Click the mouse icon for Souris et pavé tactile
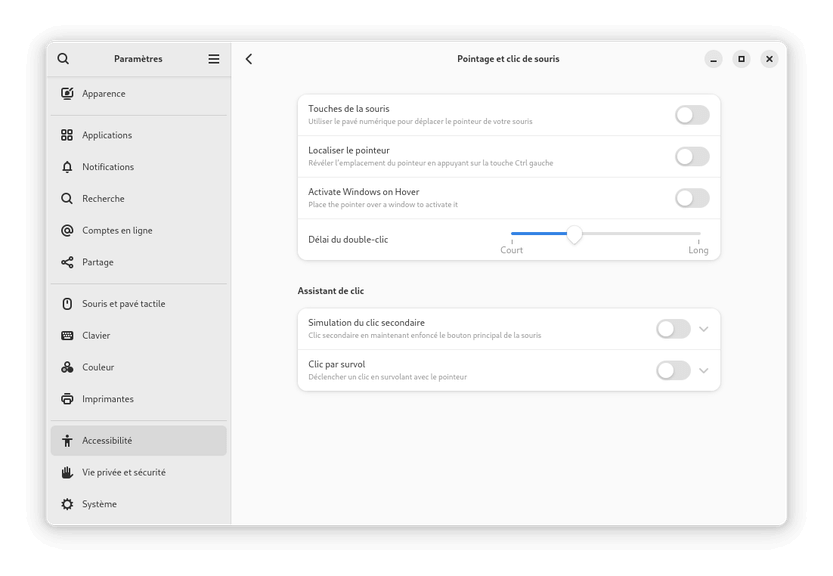 pos(67,303)
